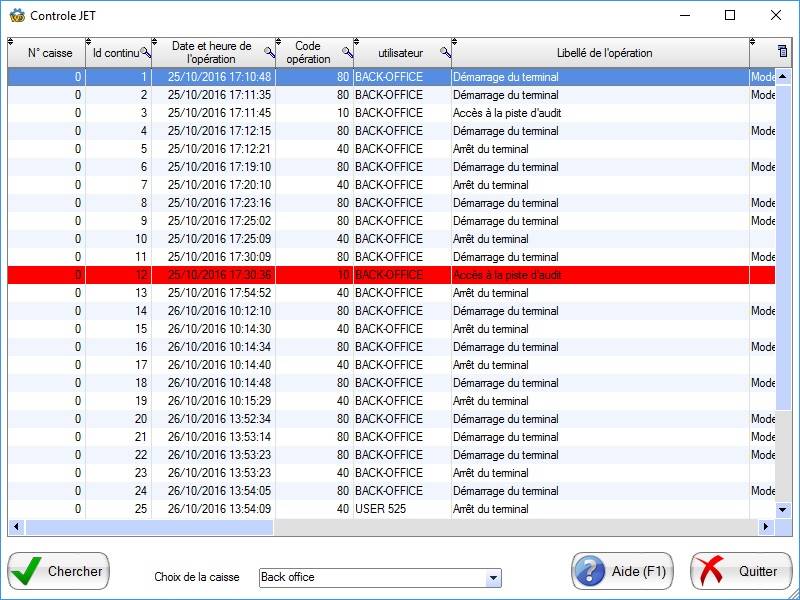The width and height of the screenshot is (800, 600).
Task: Click the magnifier in Code opération column
Action: [x=347, y=52]
